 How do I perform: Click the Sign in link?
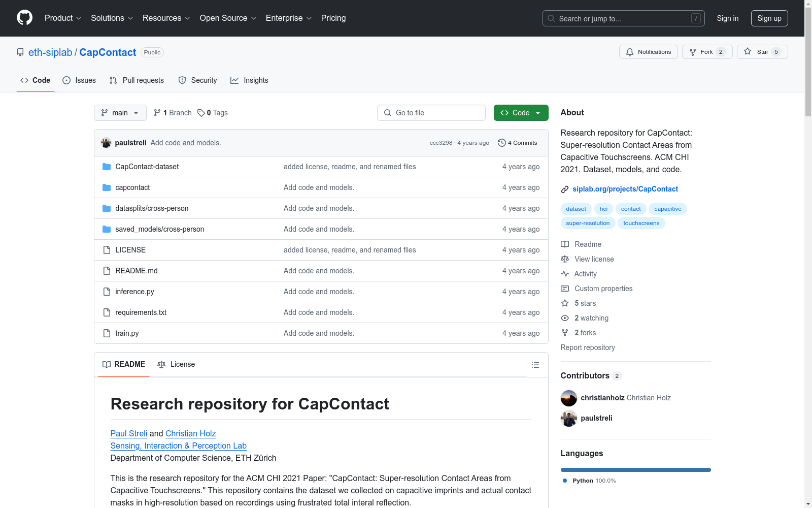[x=728, y=18]
